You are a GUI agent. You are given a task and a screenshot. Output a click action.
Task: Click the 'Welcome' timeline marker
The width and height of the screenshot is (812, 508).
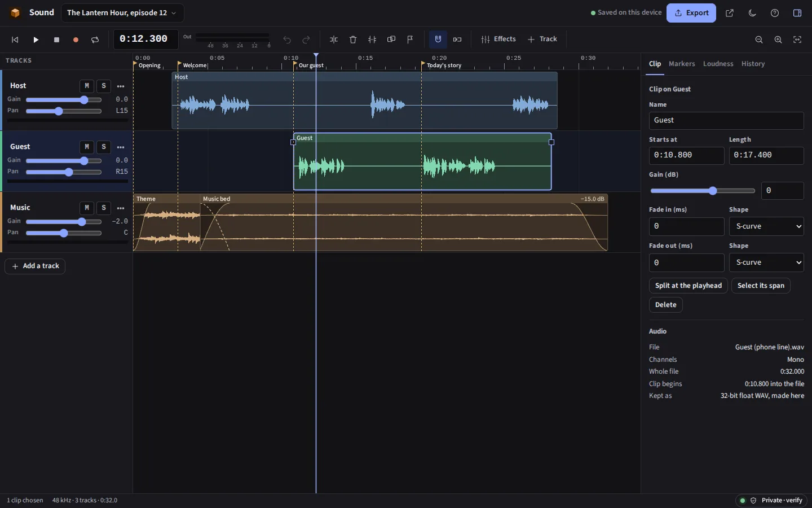pos(193,65)
